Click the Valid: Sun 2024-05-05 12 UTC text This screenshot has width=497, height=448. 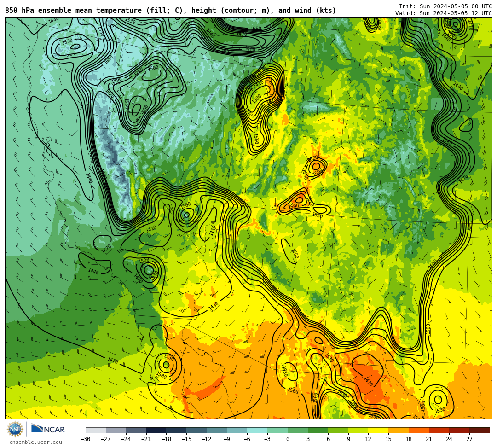tap(444, 13)
